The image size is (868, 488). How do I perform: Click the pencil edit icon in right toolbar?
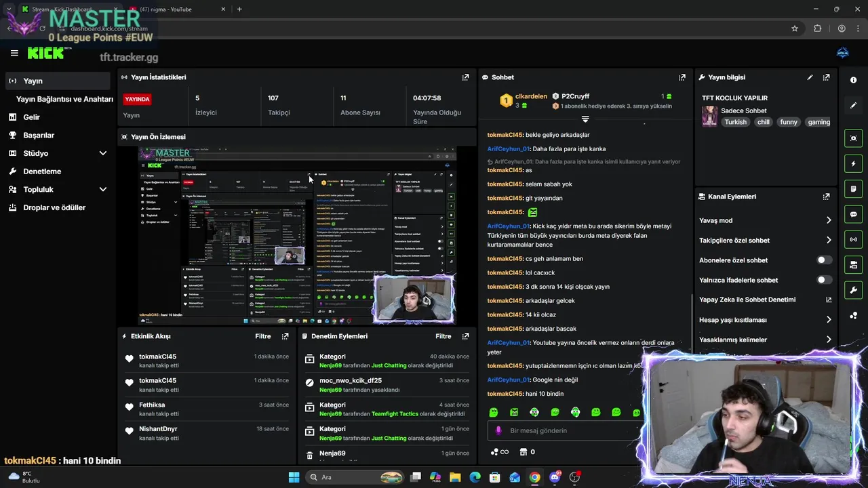coord(853,106)
